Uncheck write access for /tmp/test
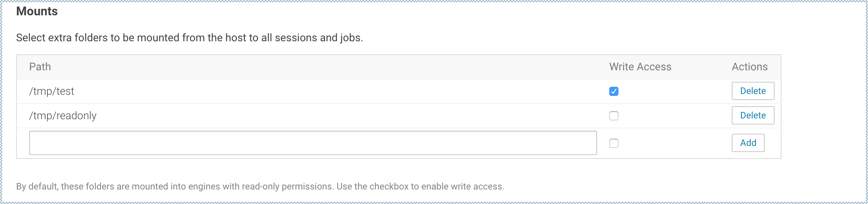Screen dimensions: 868x204 coord(613,91)
